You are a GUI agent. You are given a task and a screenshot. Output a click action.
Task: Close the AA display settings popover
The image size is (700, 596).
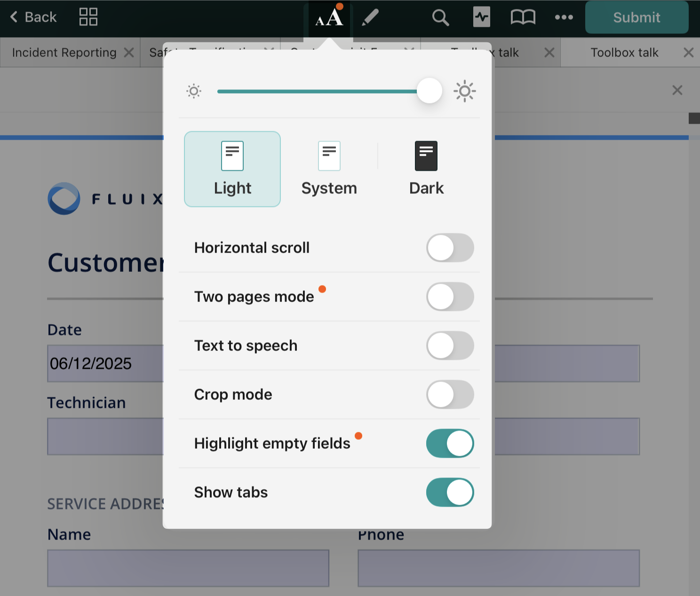(x=329, y=18)
